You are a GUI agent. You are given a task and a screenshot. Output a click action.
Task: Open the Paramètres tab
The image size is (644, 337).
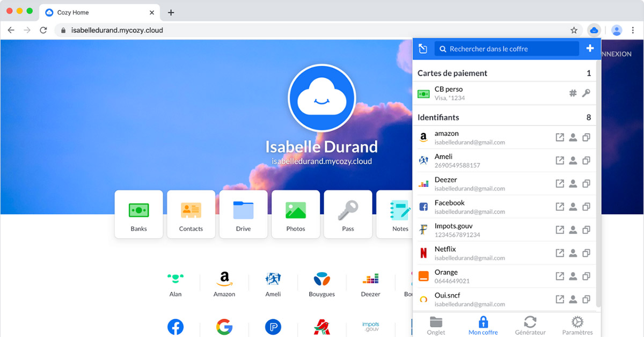577,325
